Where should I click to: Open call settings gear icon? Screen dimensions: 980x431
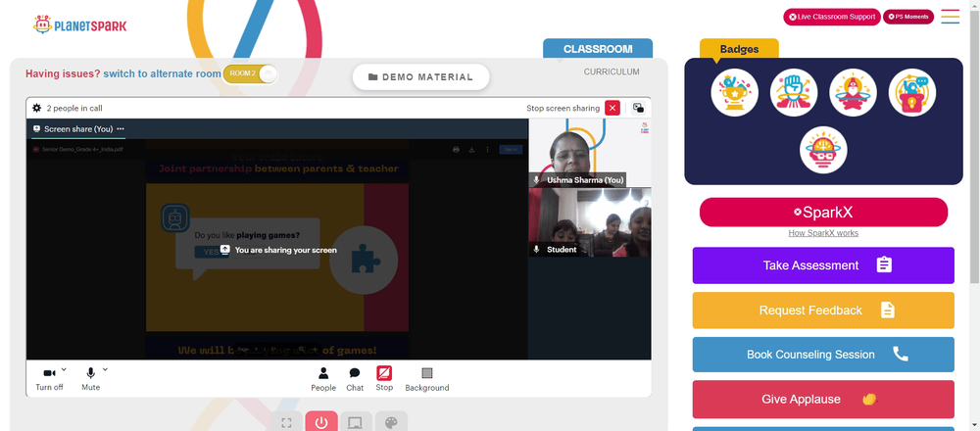pyautogui.click(x=37, y=108)
